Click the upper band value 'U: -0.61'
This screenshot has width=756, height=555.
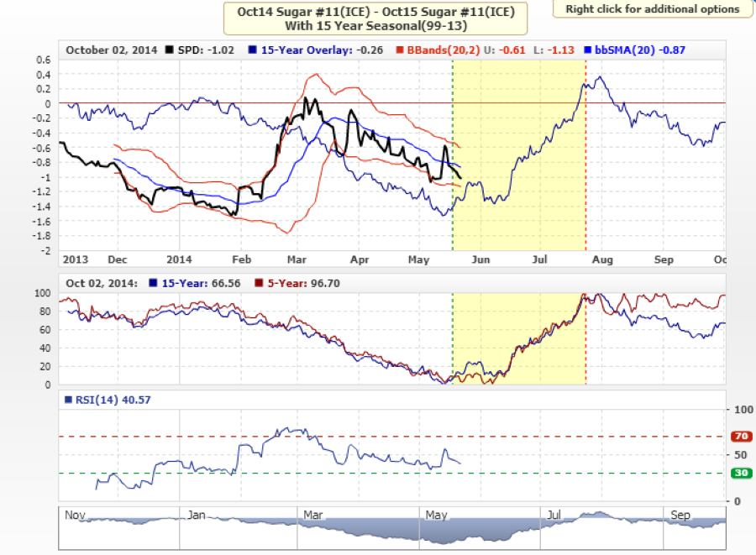coord(504,50)
